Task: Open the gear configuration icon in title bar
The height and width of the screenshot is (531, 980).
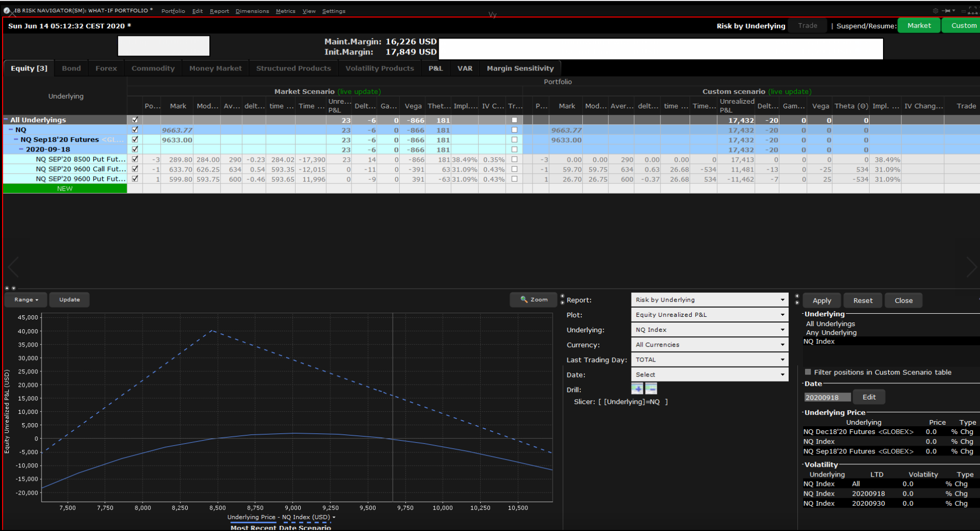Action: (x=935, y=11)
